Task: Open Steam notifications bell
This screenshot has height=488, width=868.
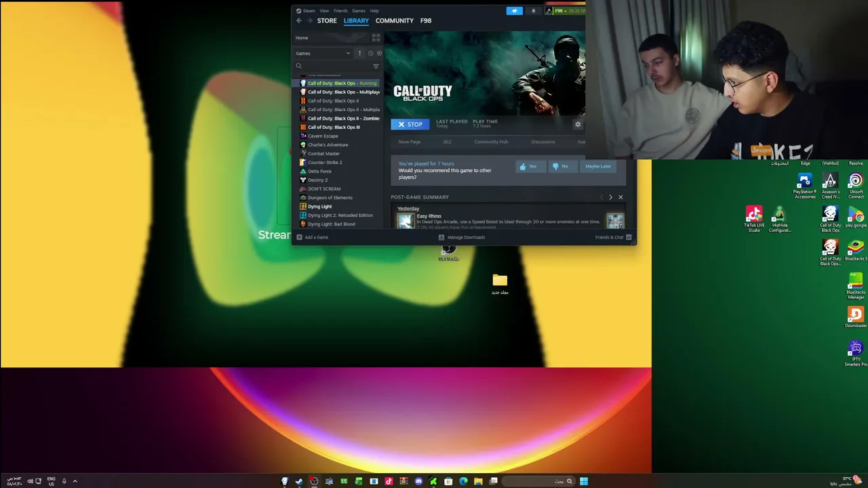Action: point(533,11)
